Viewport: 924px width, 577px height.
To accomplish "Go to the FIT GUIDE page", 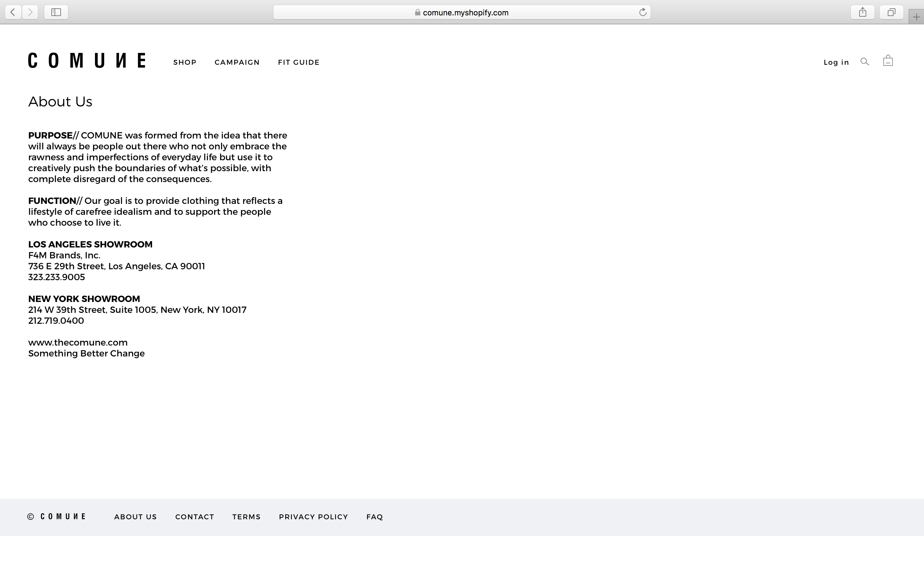I will tap(299, 62).
